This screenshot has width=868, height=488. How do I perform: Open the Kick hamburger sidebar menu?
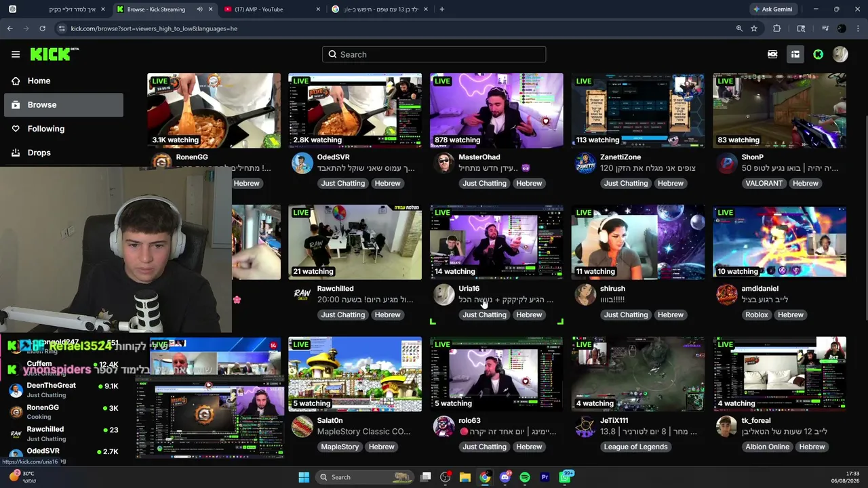click(16, 54)
